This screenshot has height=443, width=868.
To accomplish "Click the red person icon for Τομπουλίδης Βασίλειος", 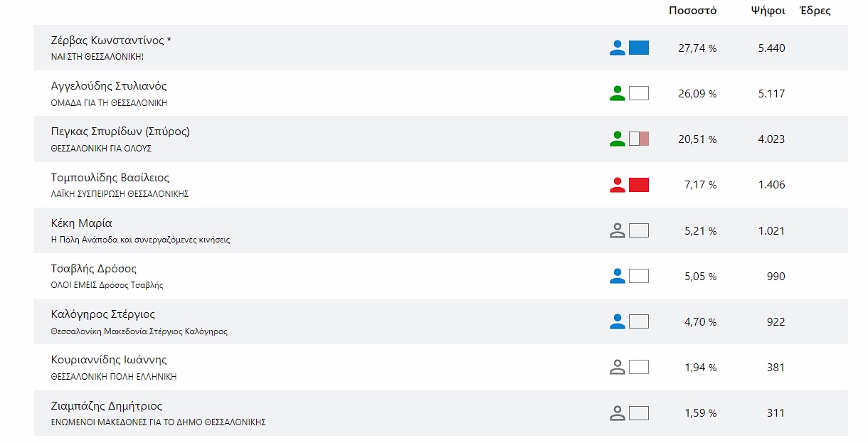I will (x=618, y=185).
